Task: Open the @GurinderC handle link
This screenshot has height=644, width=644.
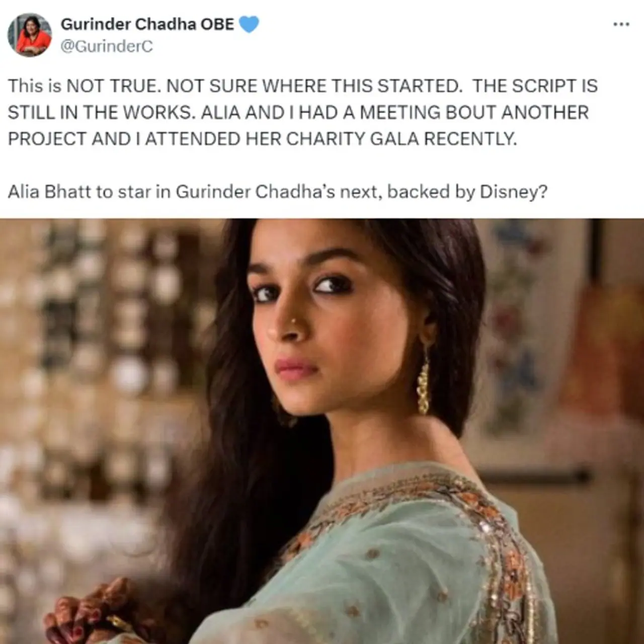Action: (x=107, y=46)
